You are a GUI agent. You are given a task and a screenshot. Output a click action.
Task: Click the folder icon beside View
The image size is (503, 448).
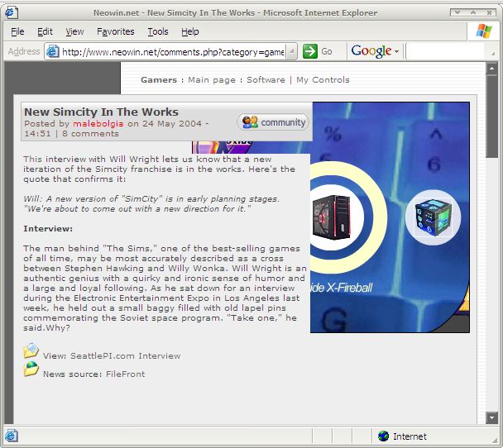pyautogui.click(x=31, y=350)
